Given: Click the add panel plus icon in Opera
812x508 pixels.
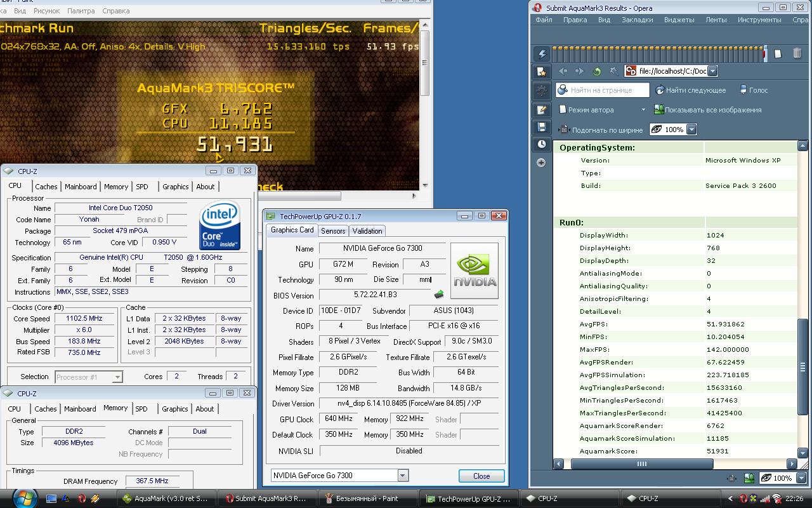Looking at the screenshot, I should click(541, 163).
